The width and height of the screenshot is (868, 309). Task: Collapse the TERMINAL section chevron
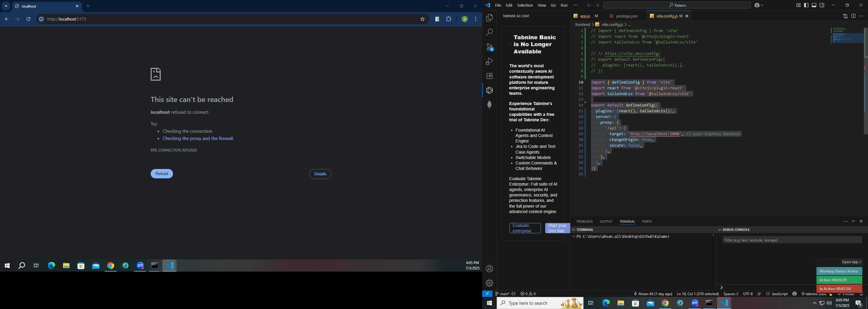click(x=574, y=230)
